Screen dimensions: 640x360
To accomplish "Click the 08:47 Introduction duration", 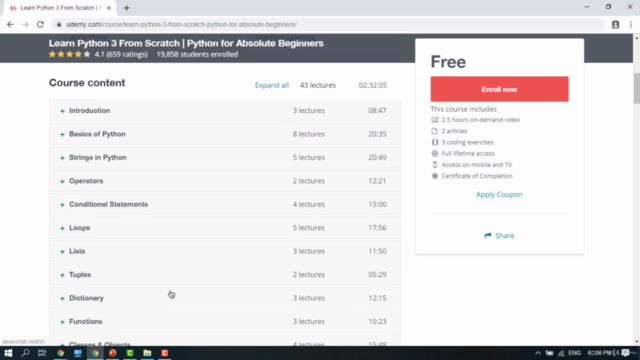I will pos(377,111).
